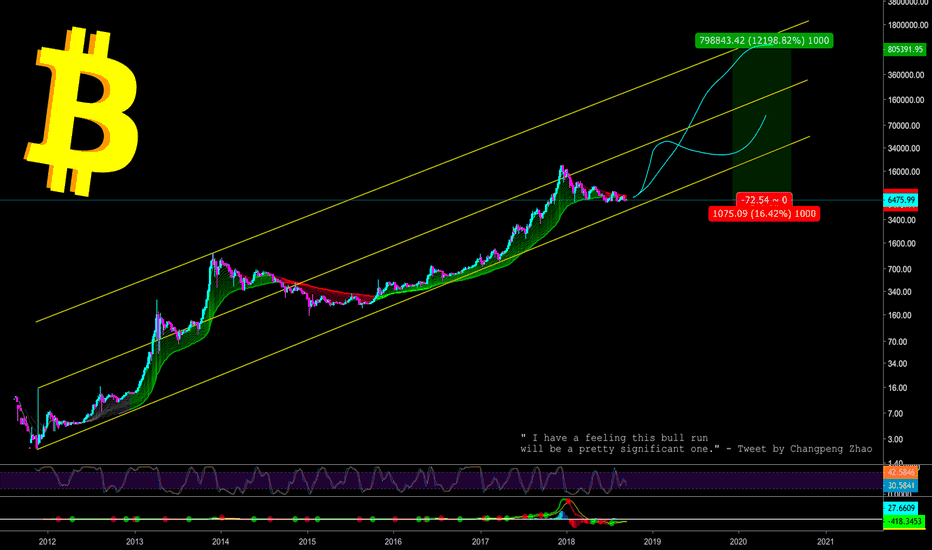The height and width of the screenshot is (550, 932).
Task: Click the 2021 year label on time axis
Action: [x=825, y=542]
